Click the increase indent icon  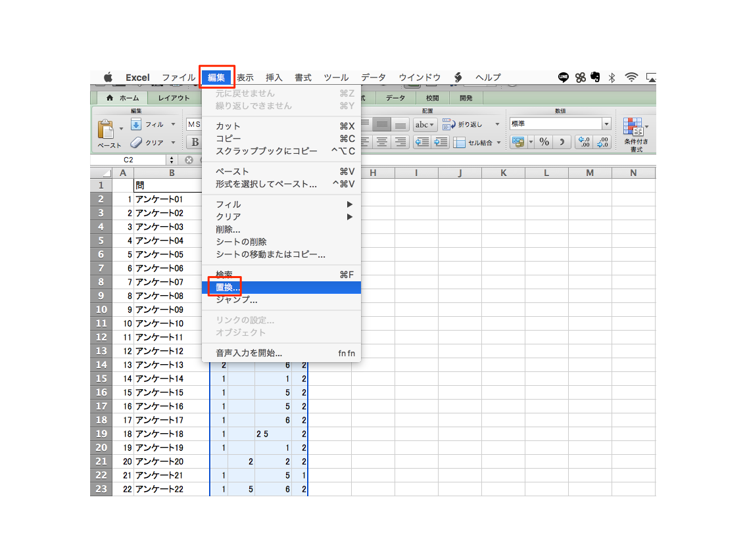pyautogui.click(x=440, y=142)
